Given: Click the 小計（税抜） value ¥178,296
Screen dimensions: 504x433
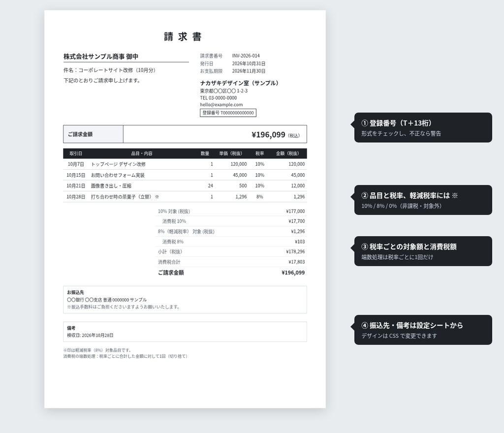Looking at the screenshot, I should pos(295,251).
